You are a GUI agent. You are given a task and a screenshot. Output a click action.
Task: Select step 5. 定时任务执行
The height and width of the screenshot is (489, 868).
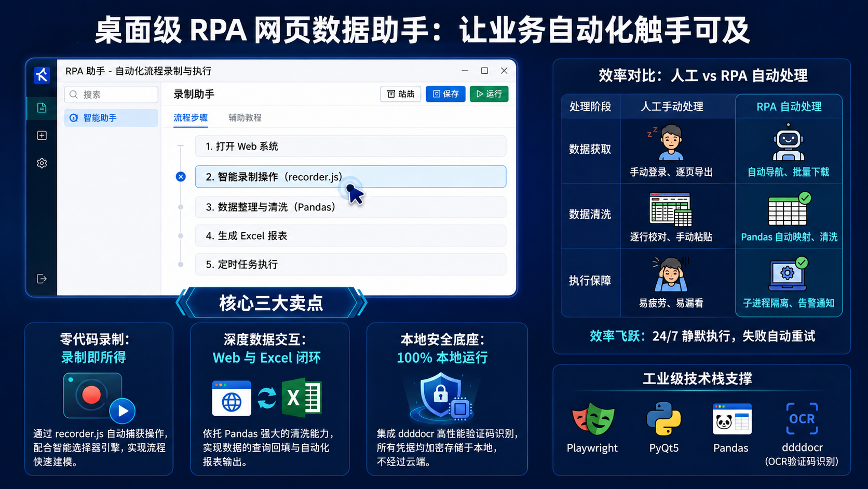coord(350,264)
